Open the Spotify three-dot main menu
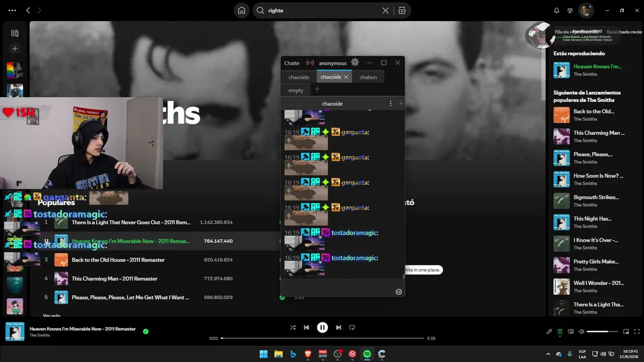The image size is (644, 362). click(x=12, y=10)
